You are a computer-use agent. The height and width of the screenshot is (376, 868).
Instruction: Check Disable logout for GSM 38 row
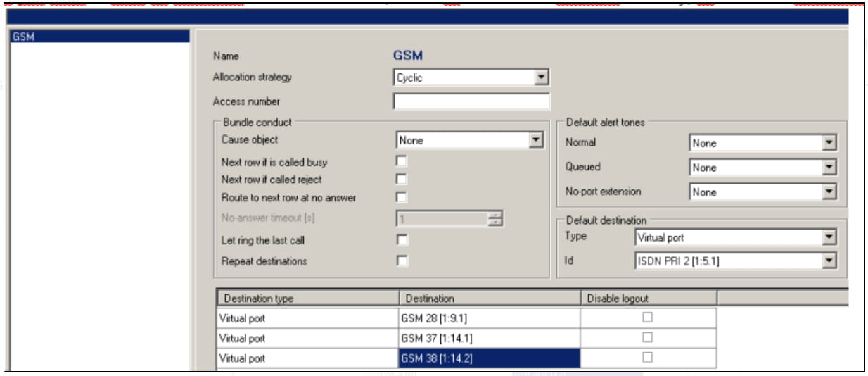[648, 357]
